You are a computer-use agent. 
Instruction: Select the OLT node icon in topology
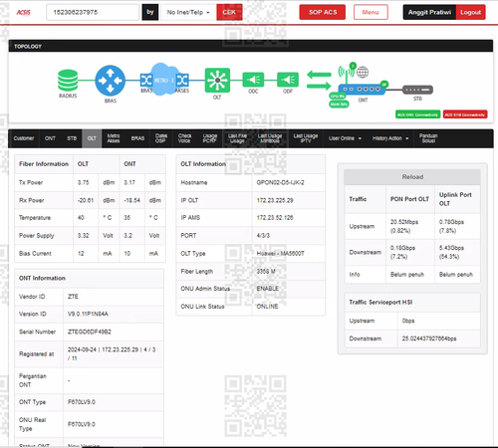(x=217, y=80)
